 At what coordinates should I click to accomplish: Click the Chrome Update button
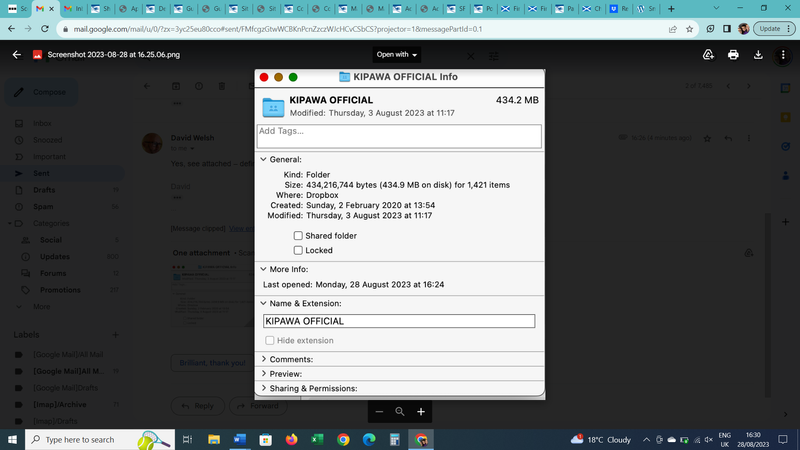coord(770,29)
